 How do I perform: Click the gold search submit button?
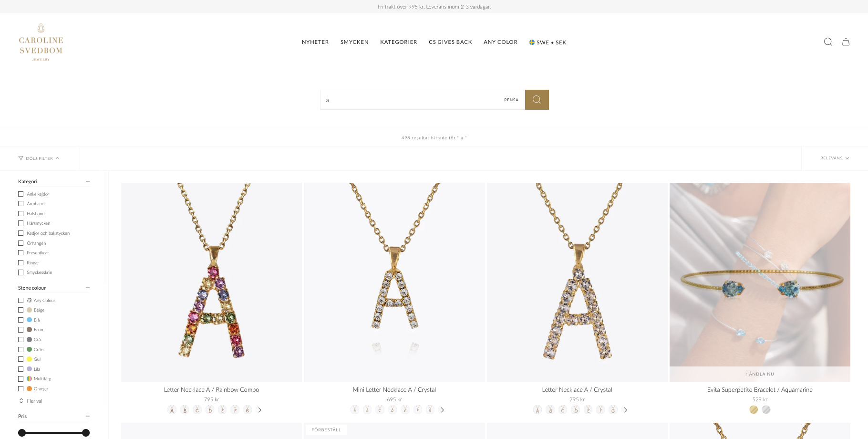click(537, 100)
